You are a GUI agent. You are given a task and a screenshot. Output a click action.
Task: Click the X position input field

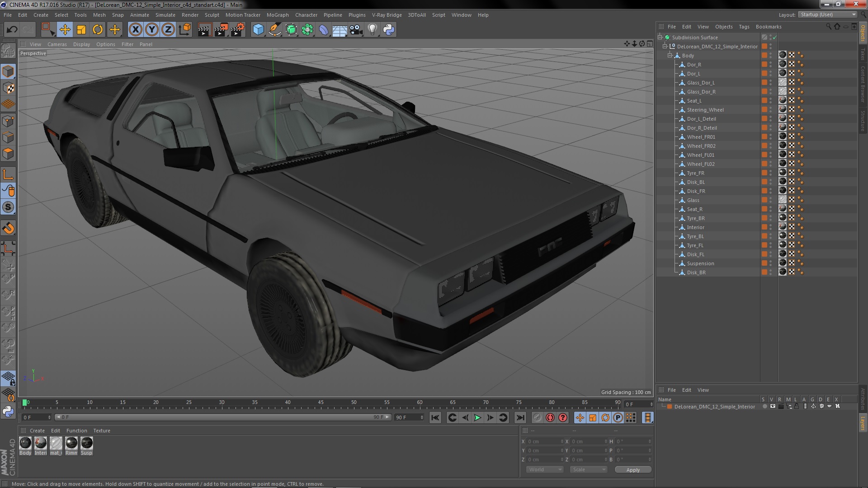(545, 441)
